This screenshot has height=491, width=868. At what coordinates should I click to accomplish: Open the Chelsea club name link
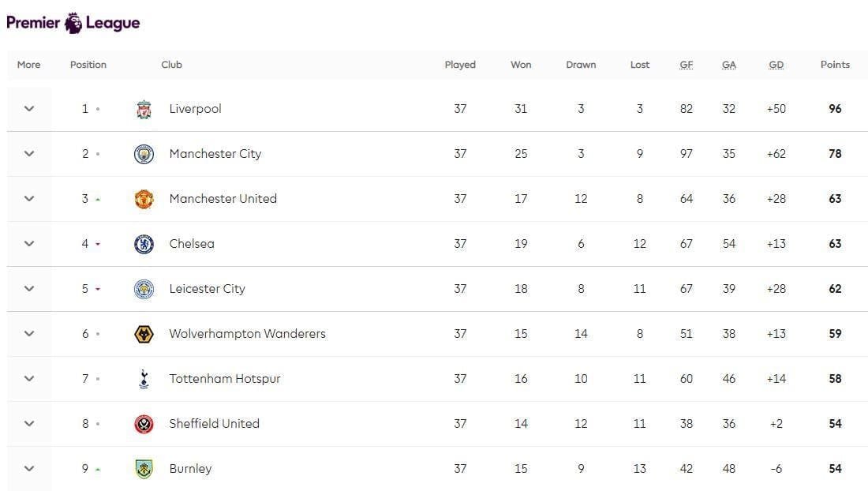(192, 244)
